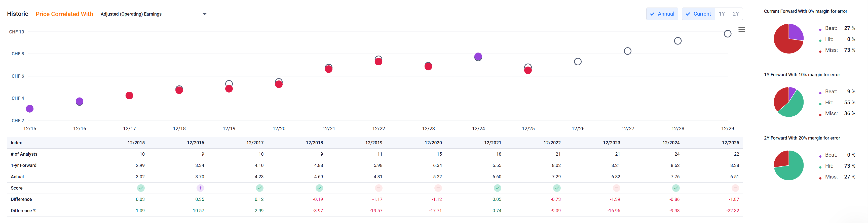
Task: Select the hollow estimate point at 12/28
Action: click(678, 41)
